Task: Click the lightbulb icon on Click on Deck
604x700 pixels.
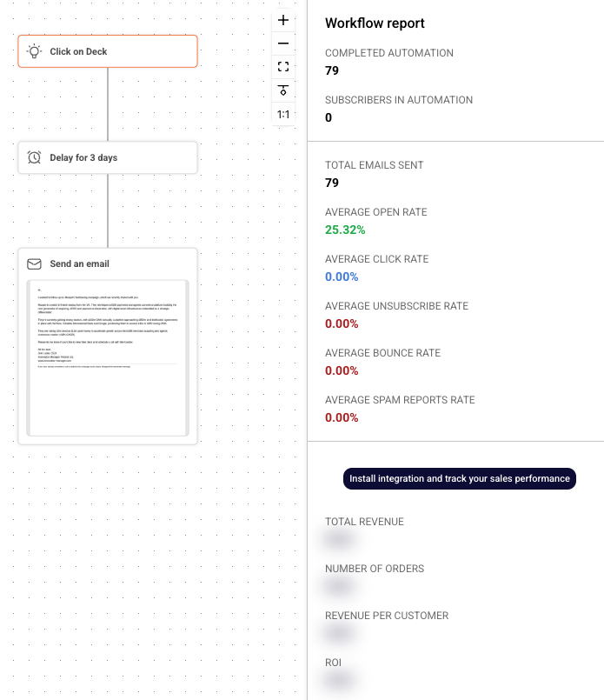Action: click(35, 51)
